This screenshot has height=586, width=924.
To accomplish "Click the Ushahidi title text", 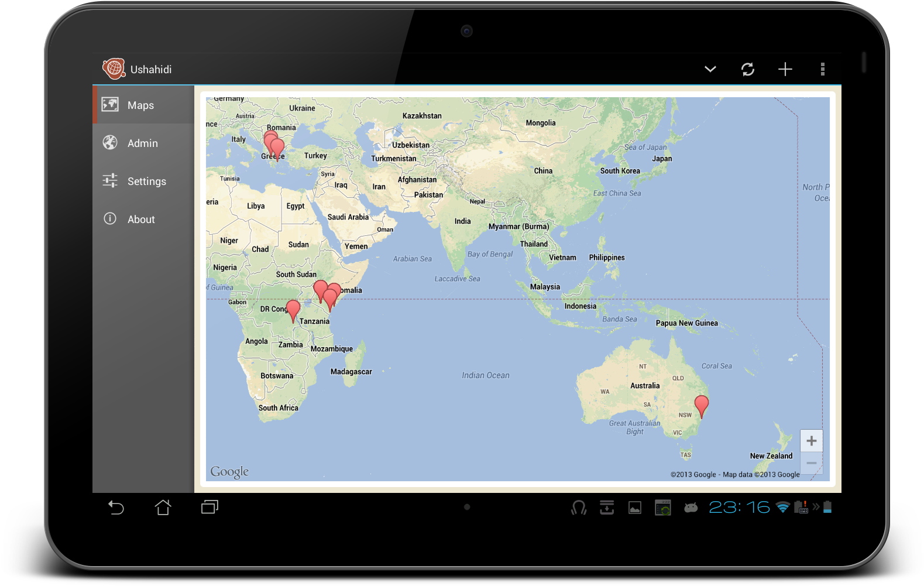I will point(151,69).
